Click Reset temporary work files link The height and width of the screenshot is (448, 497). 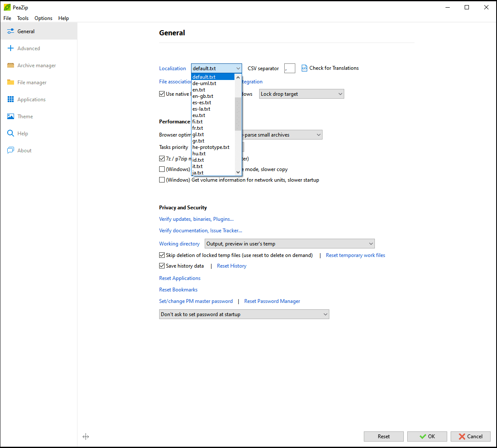(355, 255)
